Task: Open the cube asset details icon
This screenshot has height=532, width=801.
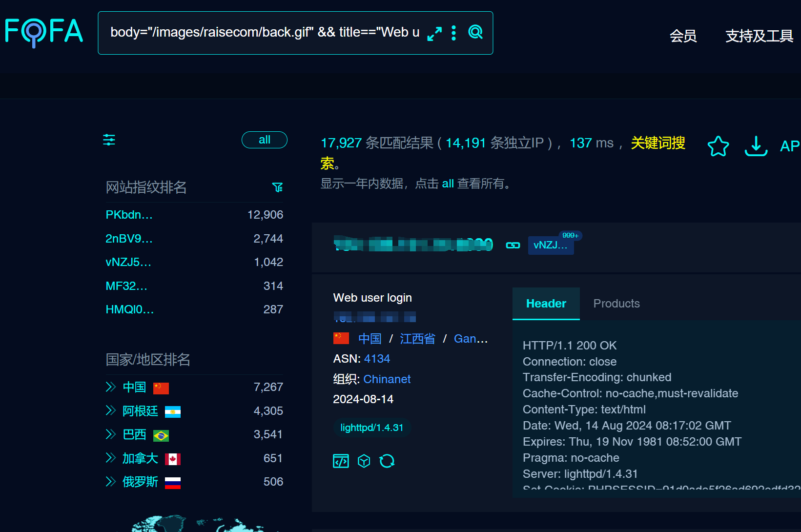Action: coord(364,461)
